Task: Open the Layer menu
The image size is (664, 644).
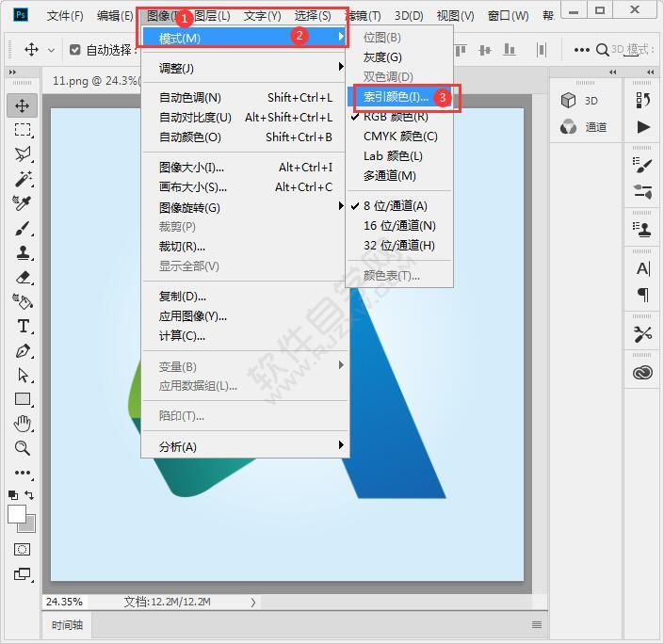Action: coord(212,16)
